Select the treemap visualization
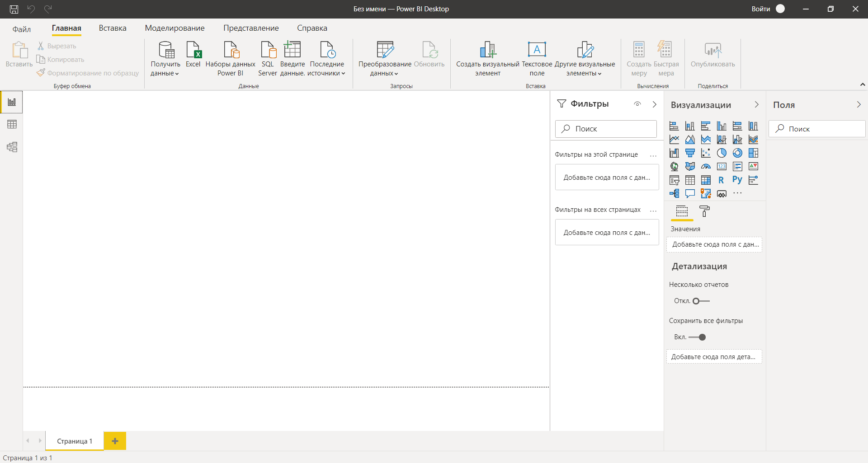Viewport: 868px width, 463px height. 753,153
